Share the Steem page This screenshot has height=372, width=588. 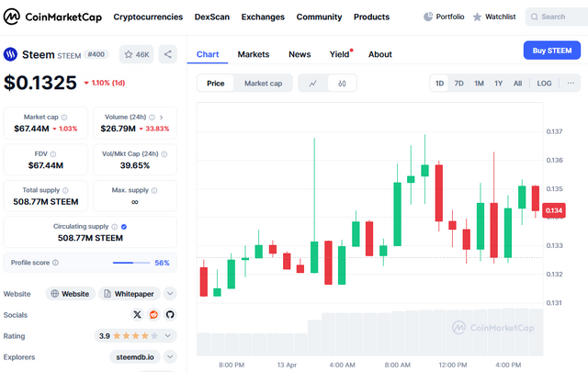tap(167, 54)
